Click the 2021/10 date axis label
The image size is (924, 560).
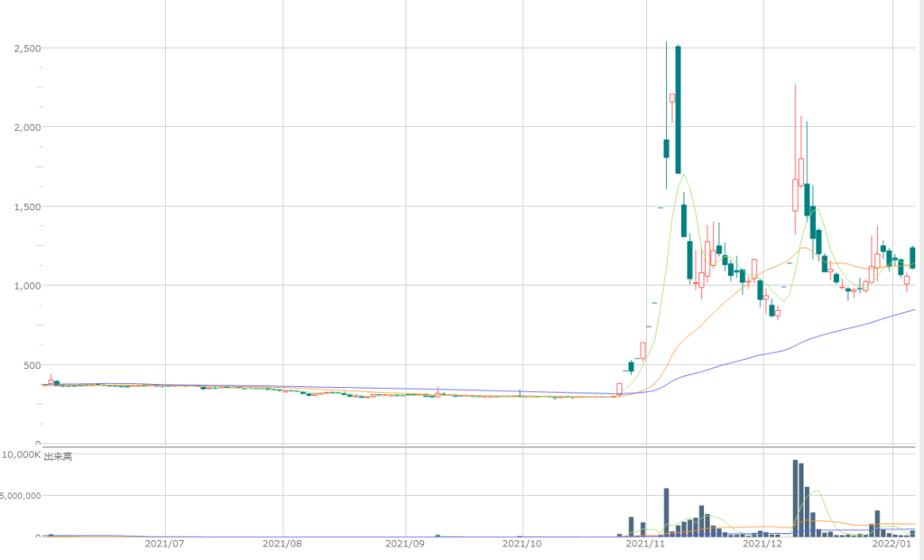(x=522, y=543)
